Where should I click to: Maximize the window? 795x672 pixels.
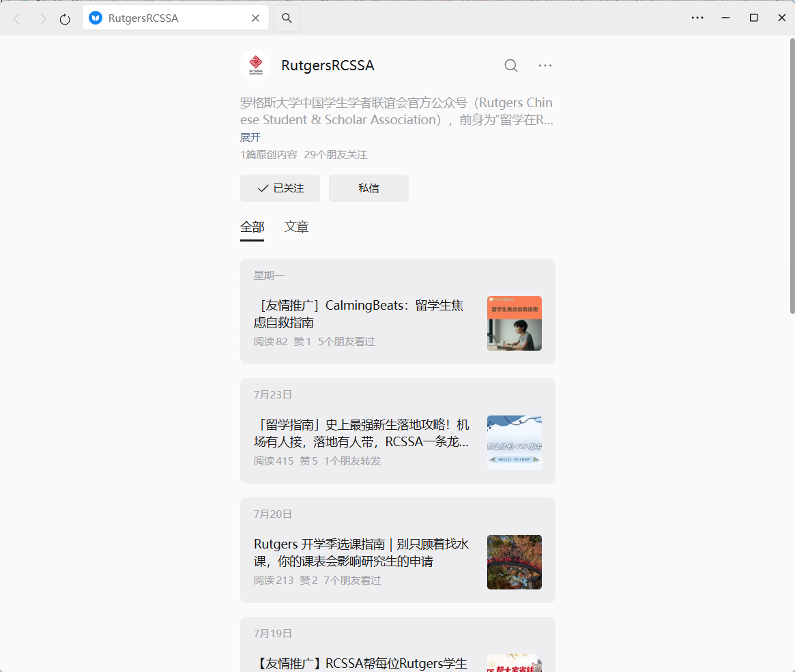(x=754, y=18)
